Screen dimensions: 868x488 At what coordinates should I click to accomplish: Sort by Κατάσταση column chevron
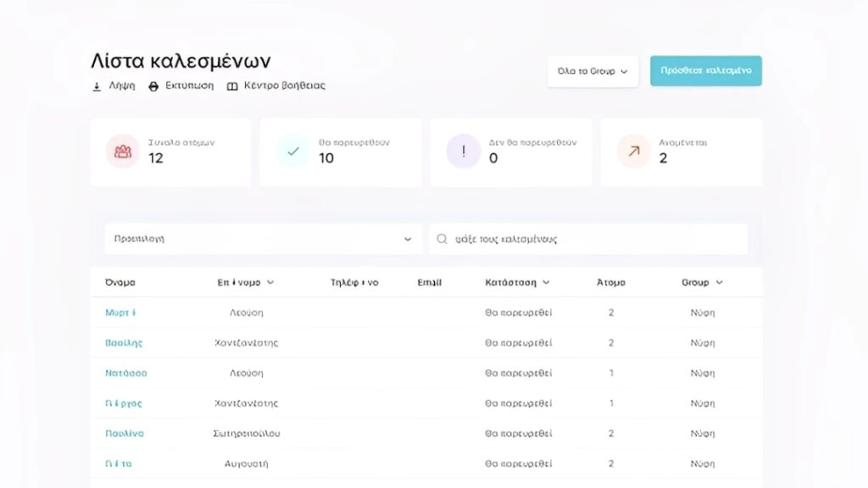[x=546, y=283]
